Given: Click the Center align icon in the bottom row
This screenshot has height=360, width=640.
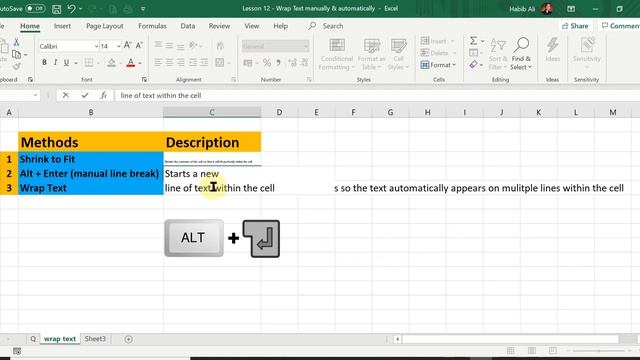Looking at the screenshot, I should pos(169,63).
